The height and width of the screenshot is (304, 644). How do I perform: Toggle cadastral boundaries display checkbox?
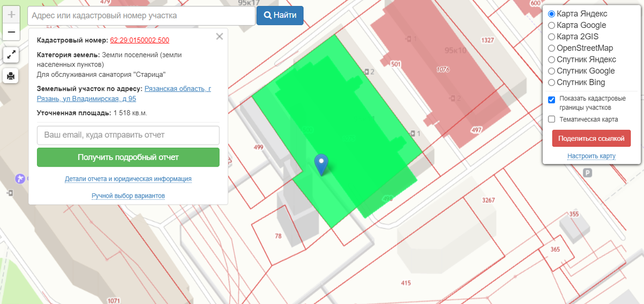tap(552, 99)
